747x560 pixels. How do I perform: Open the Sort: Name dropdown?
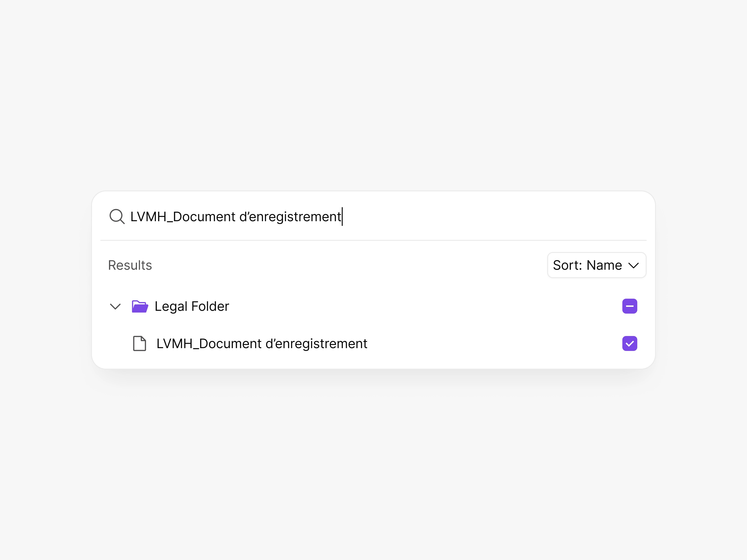[x=596, y=265]
